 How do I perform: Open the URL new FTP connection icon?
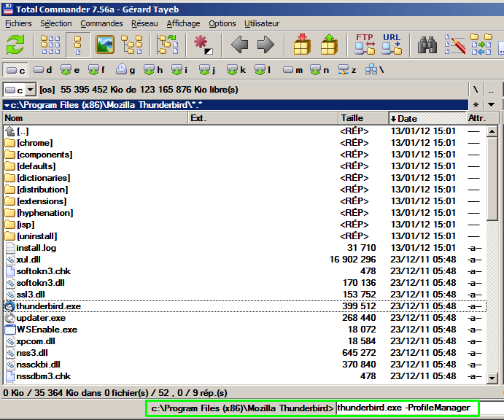click(392, 44)
